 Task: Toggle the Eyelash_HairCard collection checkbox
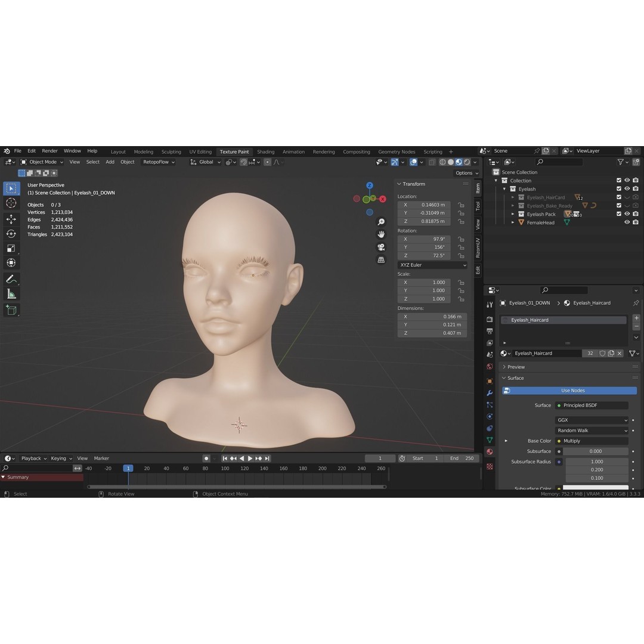point(619,197)
